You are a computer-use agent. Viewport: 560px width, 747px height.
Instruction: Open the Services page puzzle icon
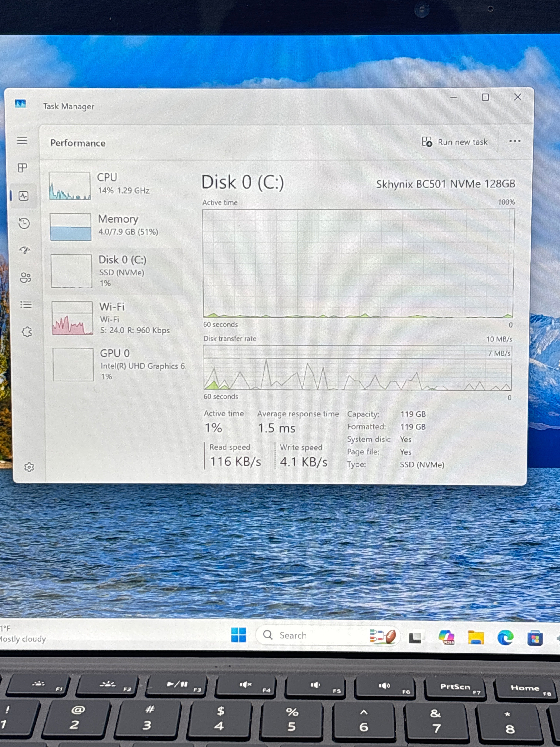(27, 332)
